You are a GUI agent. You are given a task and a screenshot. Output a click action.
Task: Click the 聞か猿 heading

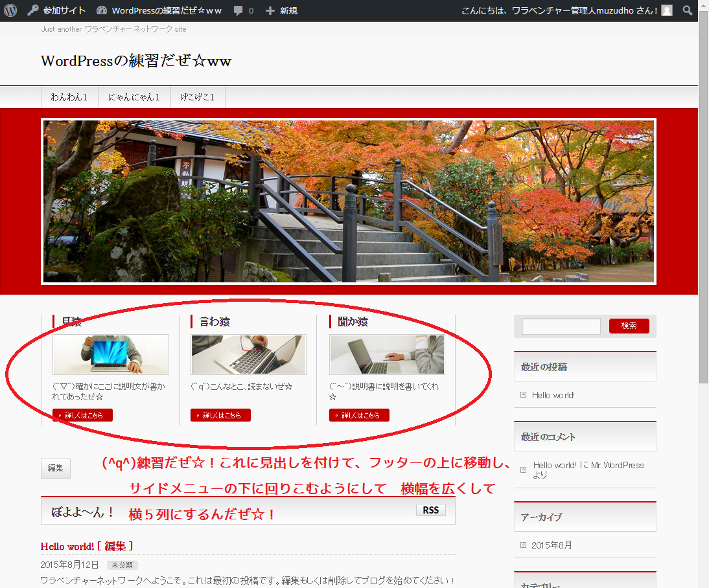point(353,321)
